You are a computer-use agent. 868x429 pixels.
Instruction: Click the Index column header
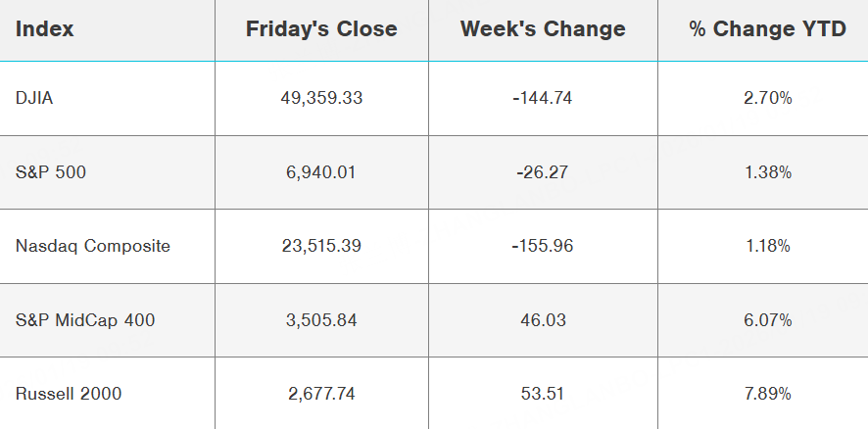tap(45, 29)
